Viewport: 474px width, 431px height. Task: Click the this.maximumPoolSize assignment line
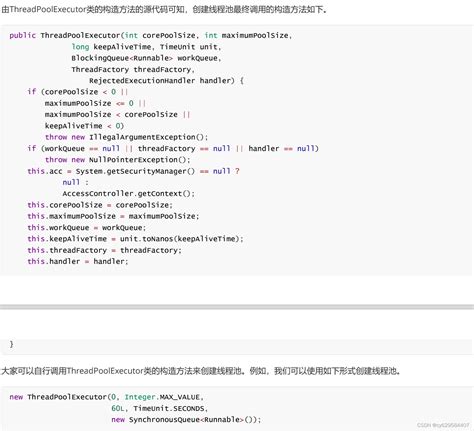[x=113, y=216]
